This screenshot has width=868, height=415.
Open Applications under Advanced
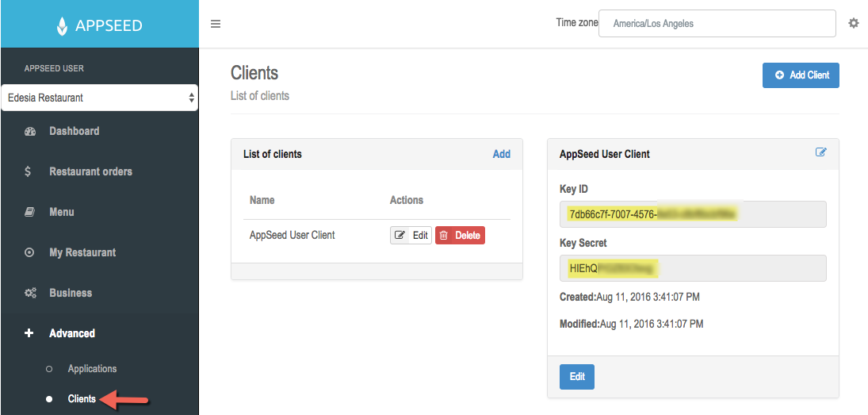coord(93,369)
